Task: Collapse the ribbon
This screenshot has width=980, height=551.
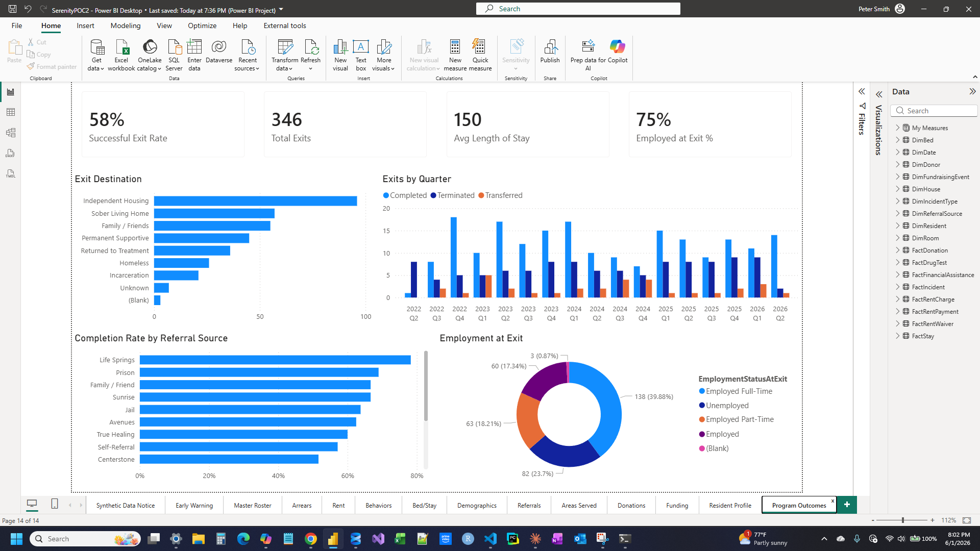Action: 975,77
